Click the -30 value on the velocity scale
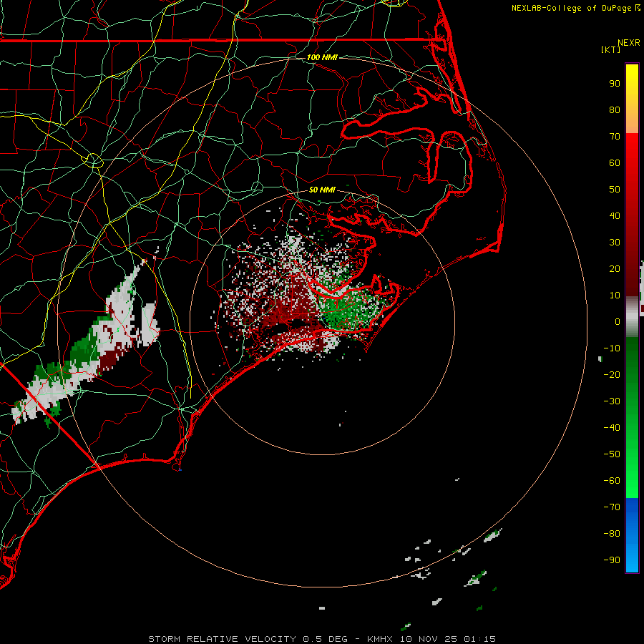The image size is (644, 644). pos(612,401)
